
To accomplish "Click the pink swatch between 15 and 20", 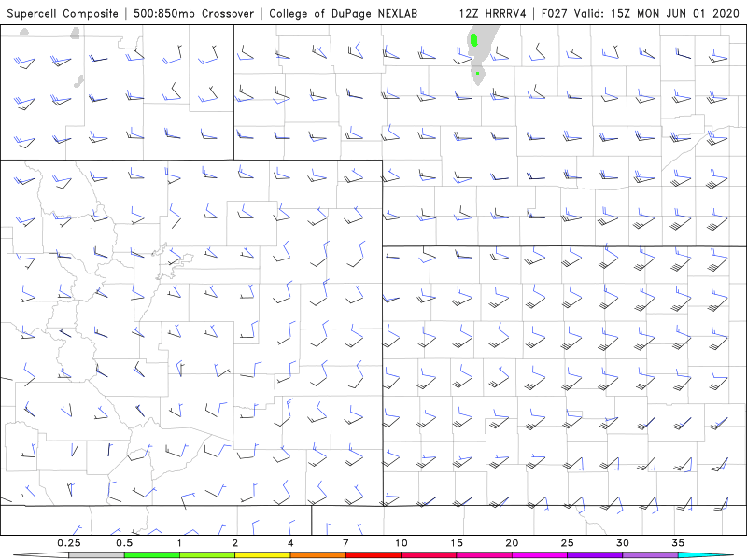I will [x=484, y=555].
